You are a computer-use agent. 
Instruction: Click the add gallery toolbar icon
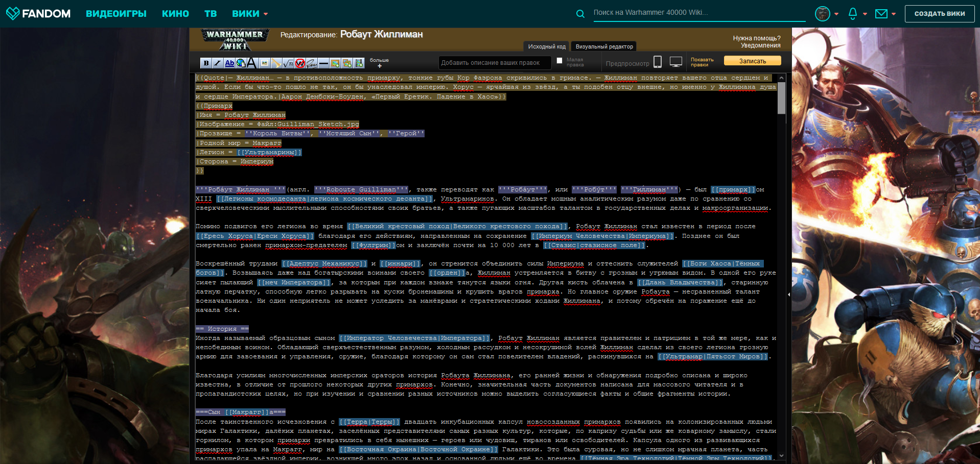point(347,63)
